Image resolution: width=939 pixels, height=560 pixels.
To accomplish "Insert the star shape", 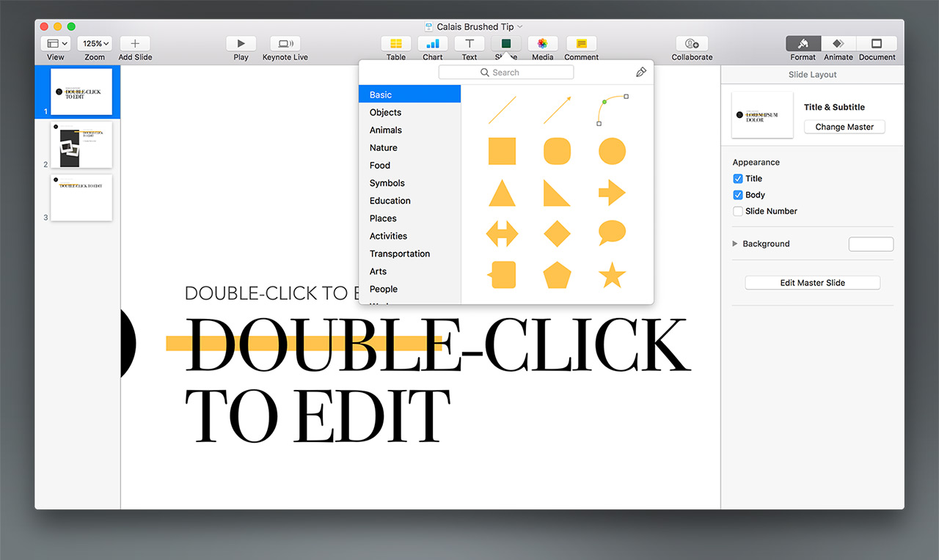I will (612, 276).
